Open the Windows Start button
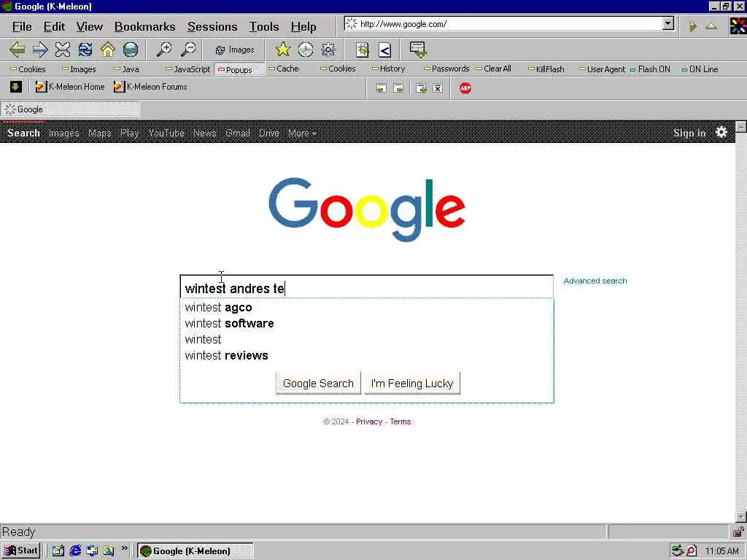The height and width of the screenshot is (560, 747). tap(21, 551)
